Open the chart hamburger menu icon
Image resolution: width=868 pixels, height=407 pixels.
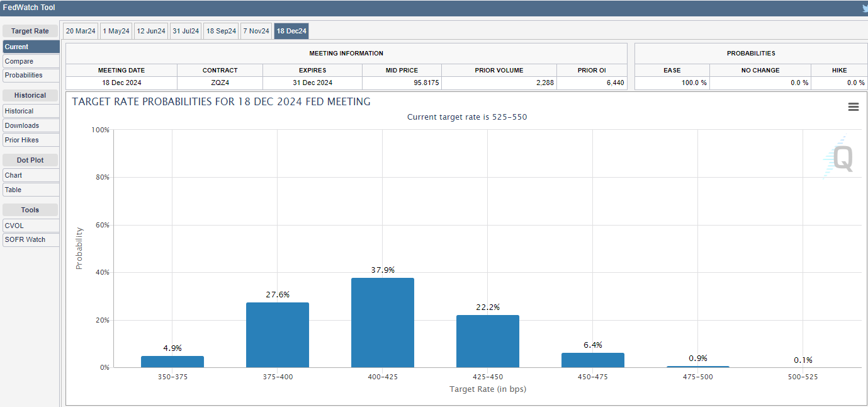[x=853, y=107]
